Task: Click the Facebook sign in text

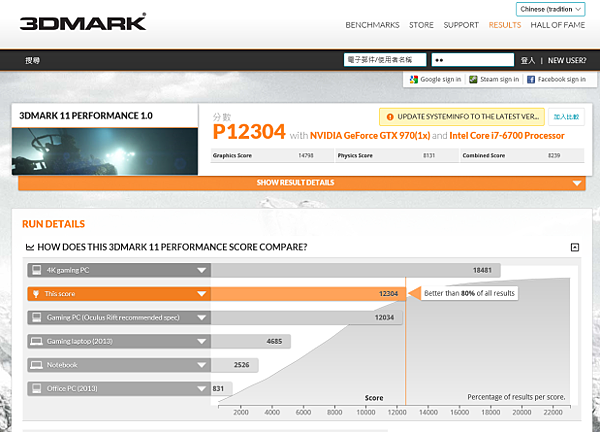Action: point(561,80)
